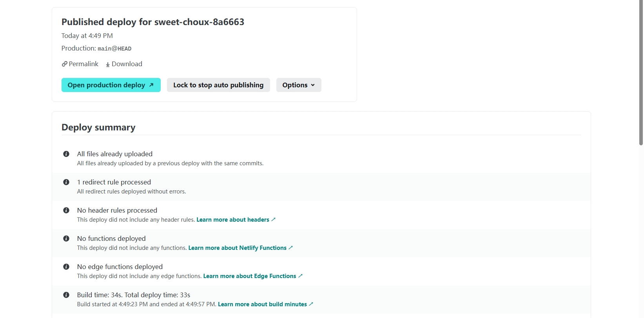This screenshot has height=318, width=644.
Task: Click 'All redirect rules deployed without errors.' text
Action: (131, 192)
